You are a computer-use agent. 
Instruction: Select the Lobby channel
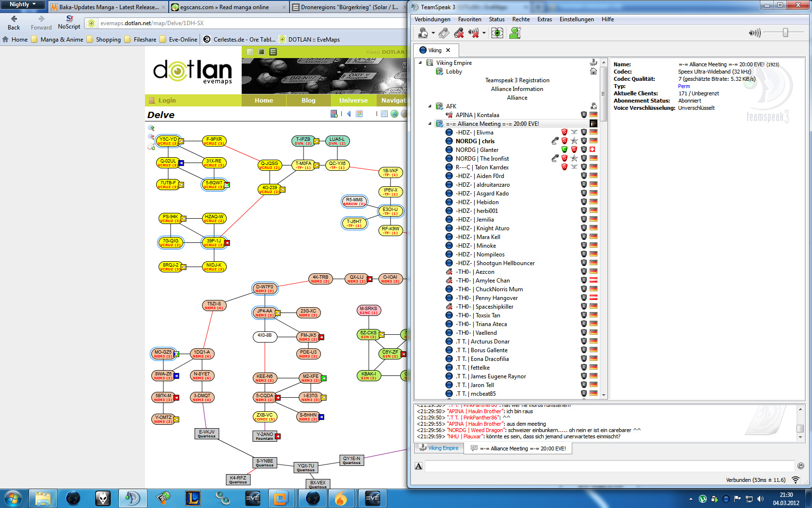454,72
